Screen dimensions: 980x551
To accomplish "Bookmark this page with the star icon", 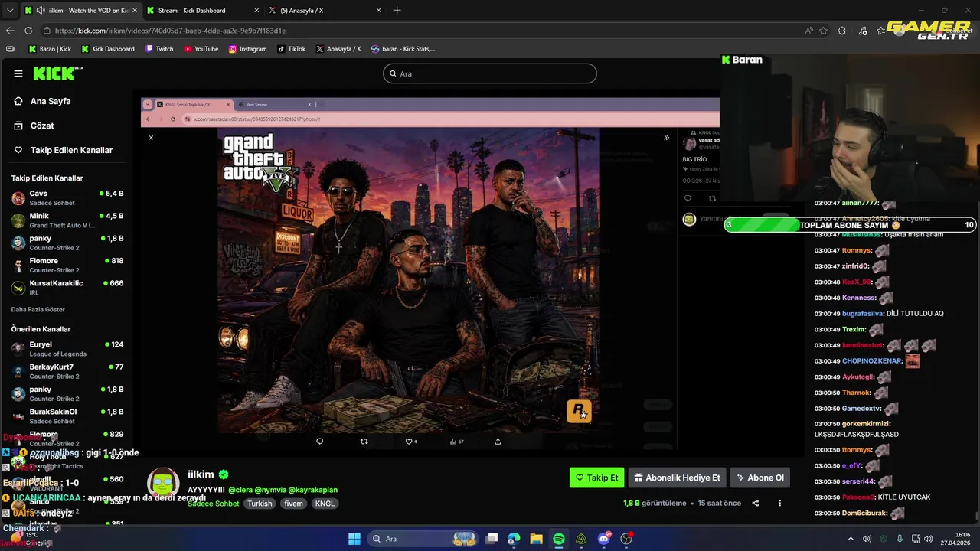I will click(823, 31).
